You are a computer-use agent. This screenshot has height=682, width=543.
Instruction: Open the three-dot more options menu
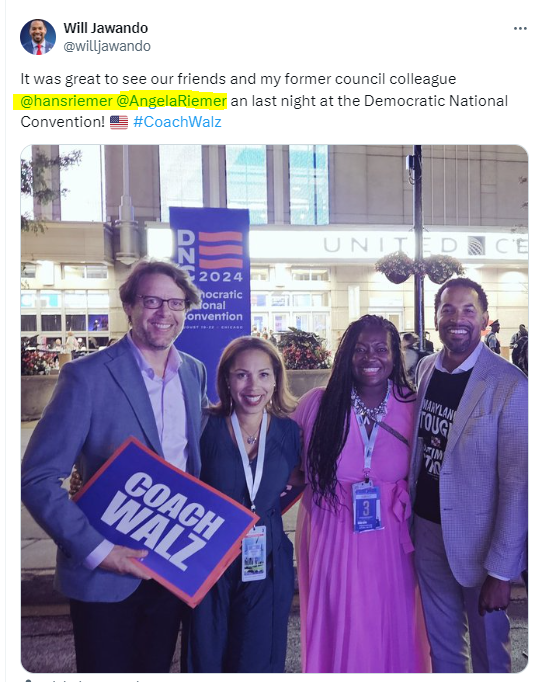[x=520, y=29]
